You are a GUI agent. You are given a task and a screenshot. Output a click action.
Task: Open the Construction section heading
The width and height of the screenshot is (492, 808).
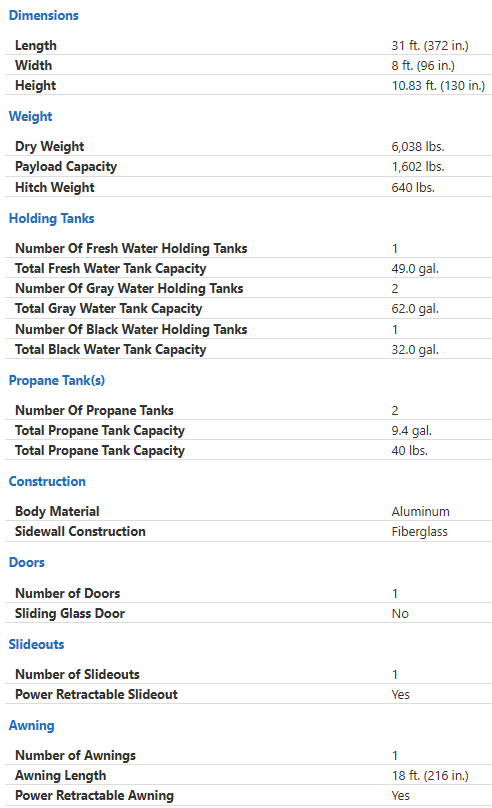pyautogui.click(x=47, y=481)
